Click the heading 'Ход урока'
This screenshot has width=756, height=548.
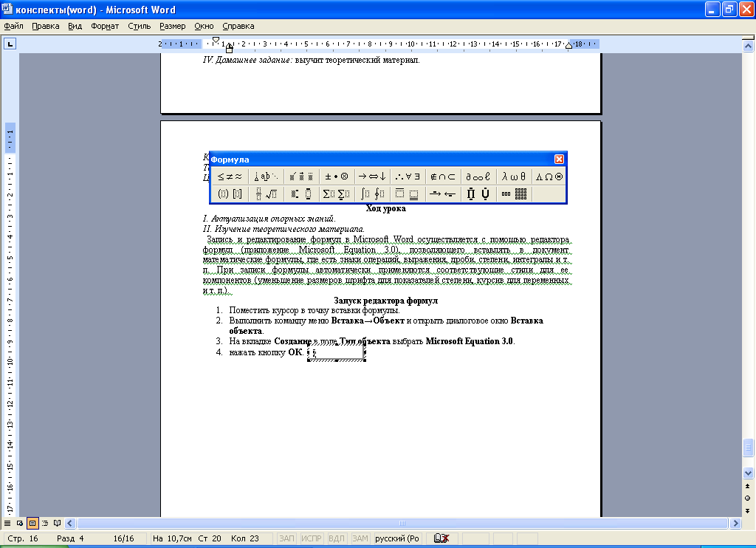point(385,208)
